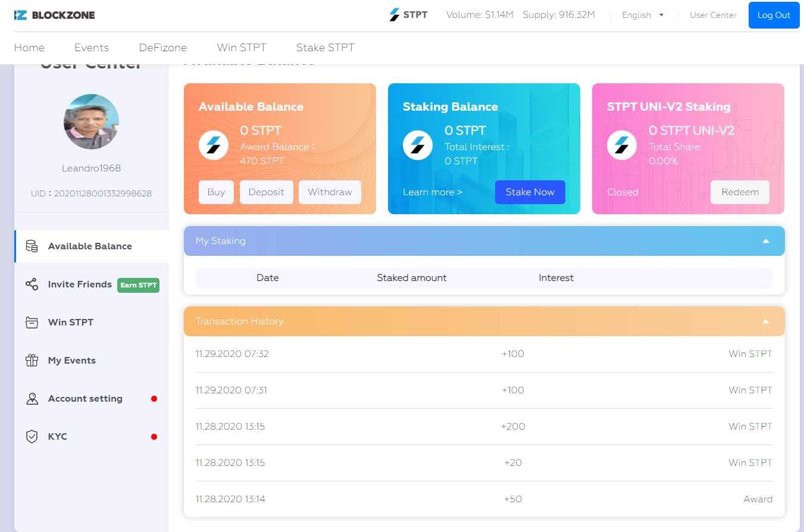Go to Stake STPT in navigation
804x532 pixels.
coord(325,48)
